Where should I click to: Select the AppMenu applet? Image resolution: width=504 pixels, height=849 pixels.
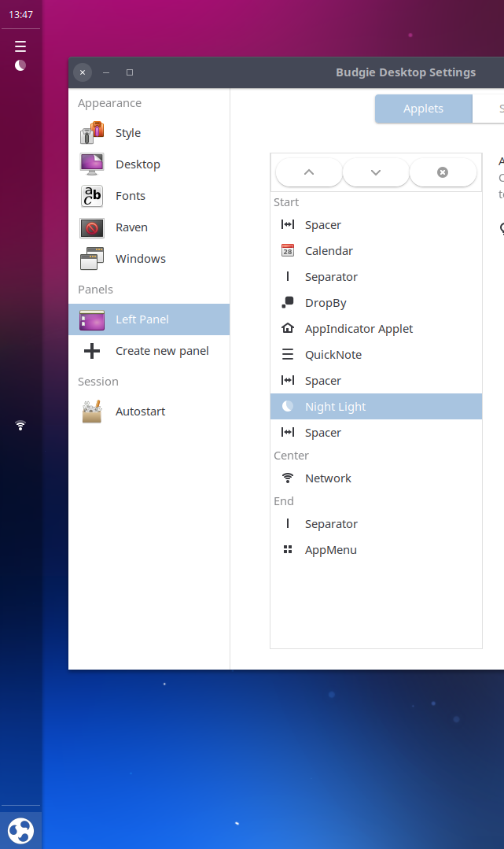pyautogui.click(x=376, y=549)
